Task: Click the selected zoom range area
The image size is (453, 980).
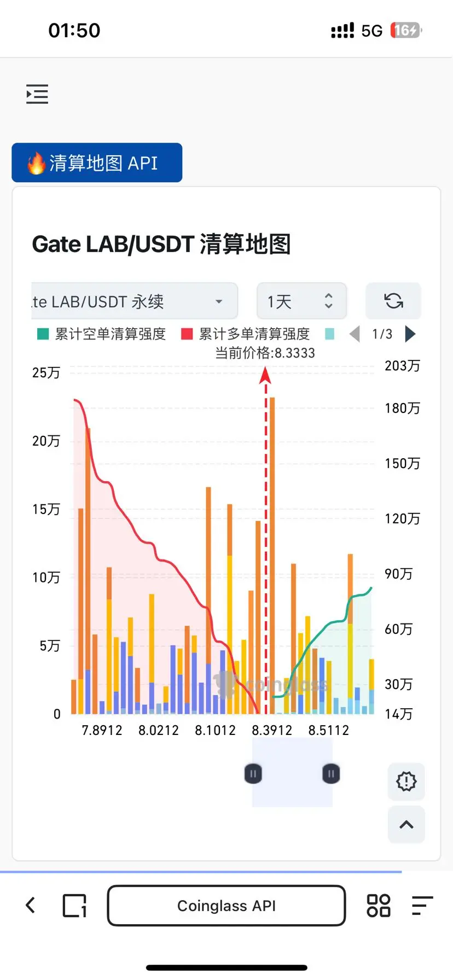Action: [x=292, y=772]
